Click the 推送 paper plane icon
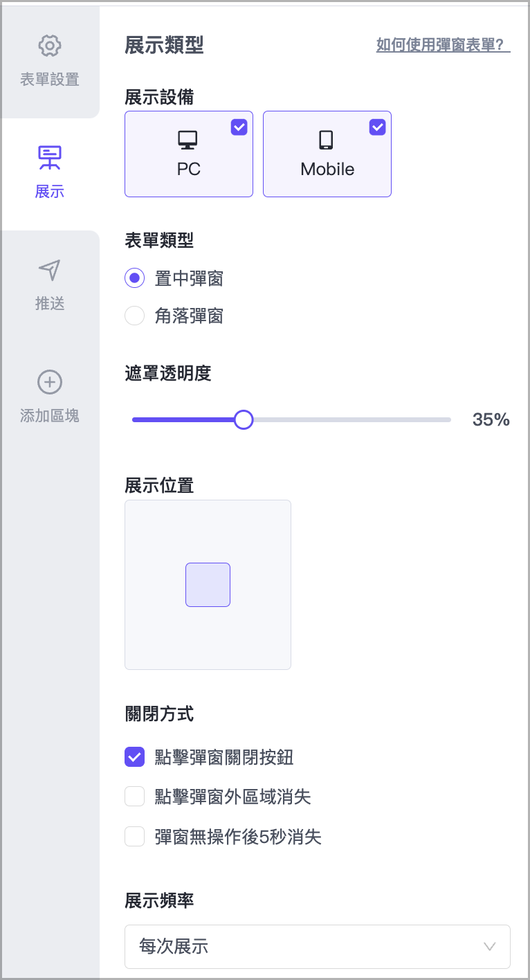This screenshot has height=980, width=530. coord(49,271)
